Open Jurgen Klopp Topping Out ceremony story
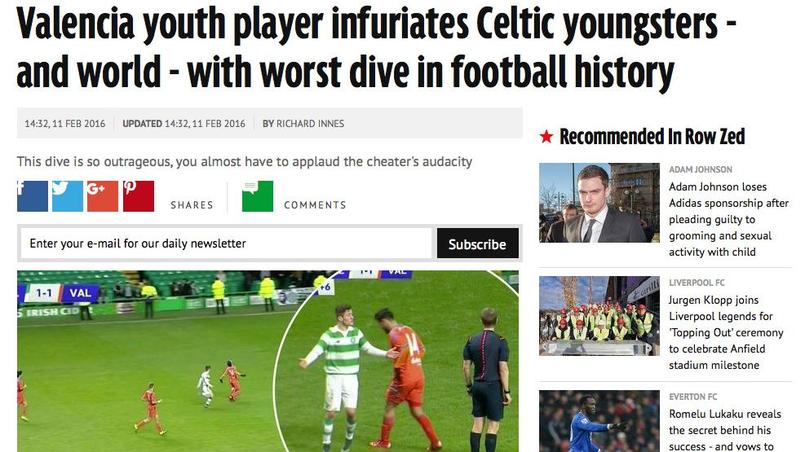The height and width of the screenshot is (452, 805). point(725,332)
